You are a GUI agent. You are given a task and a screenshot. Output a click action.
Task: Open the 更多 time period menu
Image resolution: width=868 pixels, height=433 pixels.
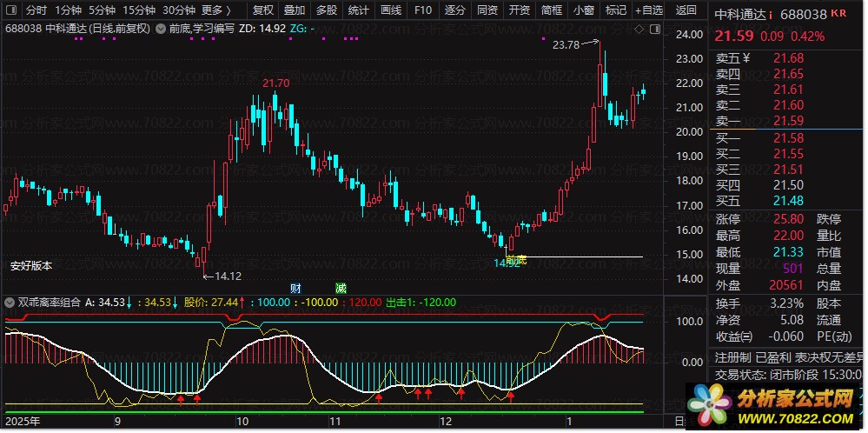click(x=215, y=10)
